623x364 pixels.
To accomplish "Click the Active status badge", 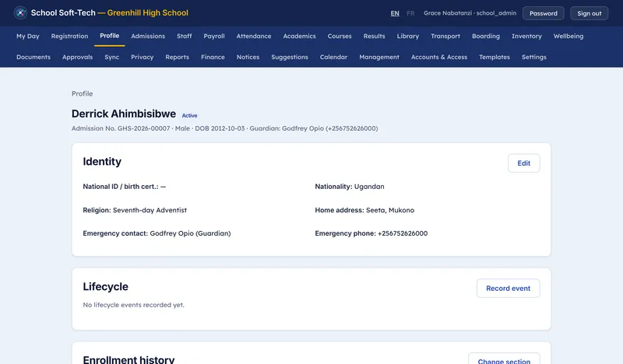I will [x=189, y=116].
